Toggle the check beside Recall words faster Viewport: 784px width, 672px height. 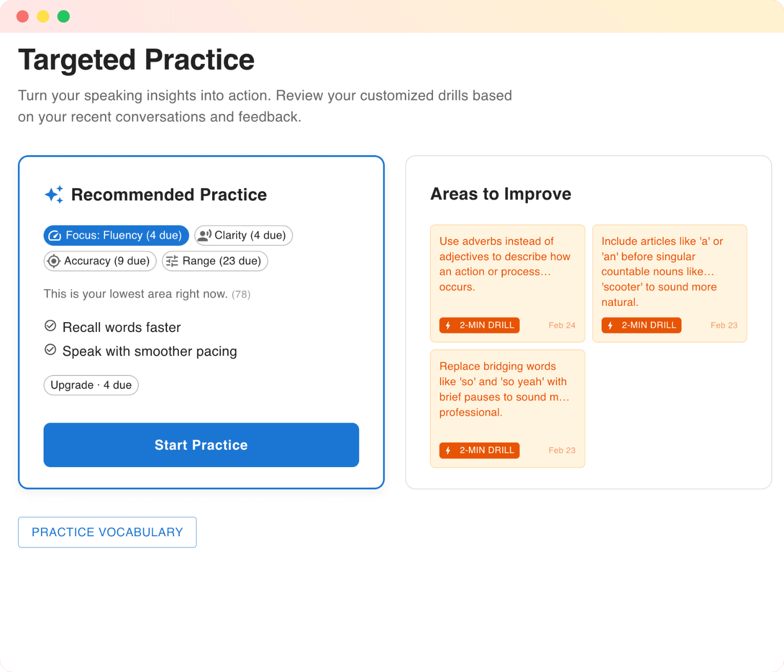tap(50, 326)
